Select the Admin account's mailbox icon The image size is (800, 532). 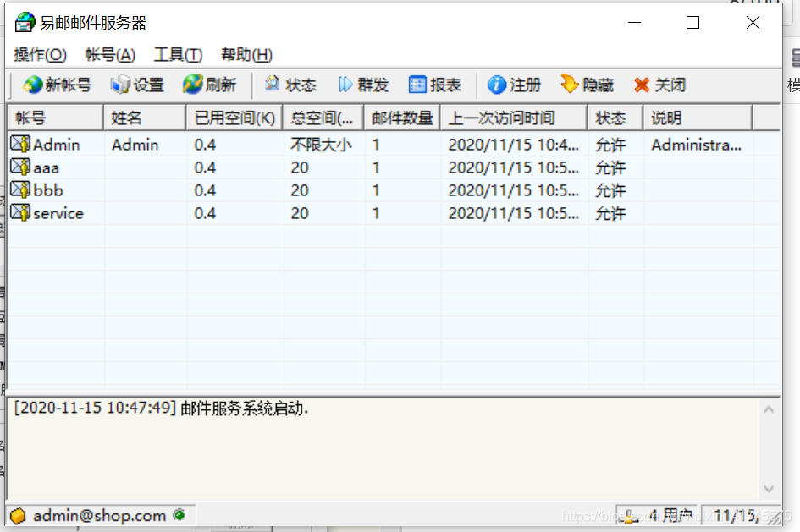(x=20, y=145)
